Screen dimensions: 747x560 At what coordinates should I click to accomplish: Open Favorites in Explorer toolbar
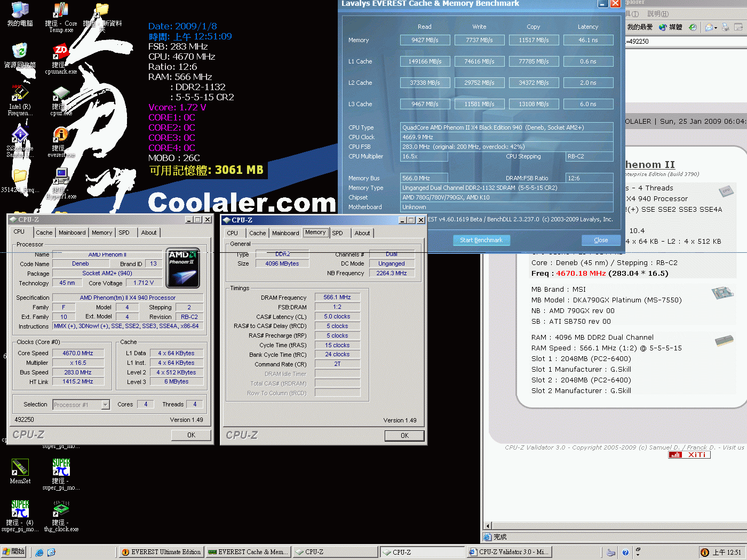point(640,27)
